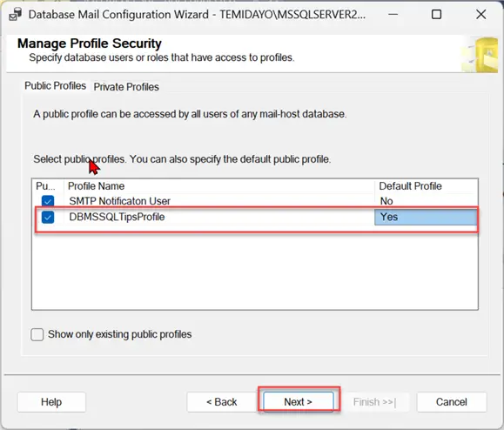
Task: Minimize the wizard window
Action: (x=393, y=14)
